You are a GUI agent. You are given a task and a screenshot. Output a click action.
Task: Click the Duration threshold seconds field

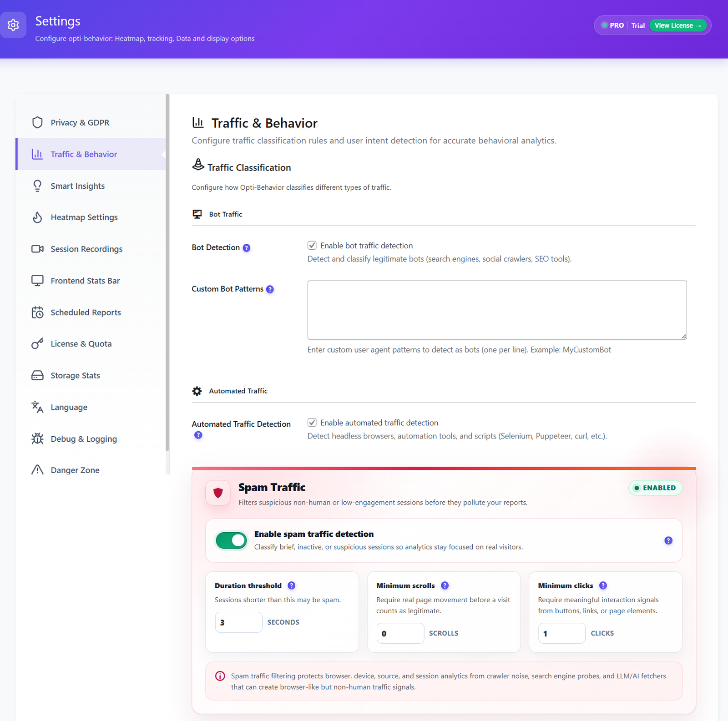(239, 622)
